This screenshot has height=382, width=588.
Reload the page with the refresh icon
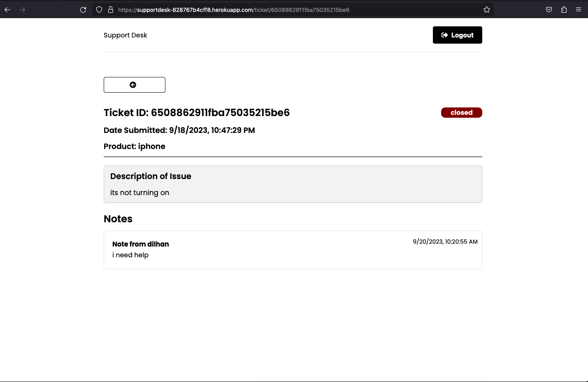(83, 9)
